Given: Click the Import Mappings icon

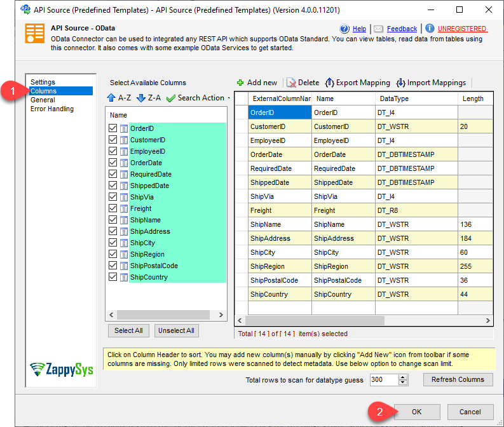Looking at the screenshot, I should [x=401, y=83].
